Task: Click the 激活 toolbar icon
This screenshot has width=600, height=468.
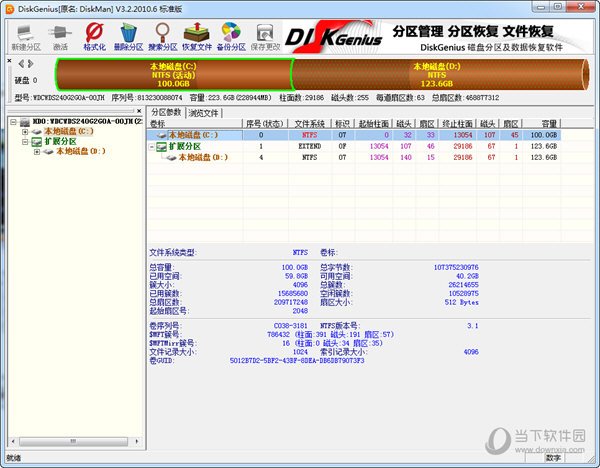Action: tap(60, 37)
